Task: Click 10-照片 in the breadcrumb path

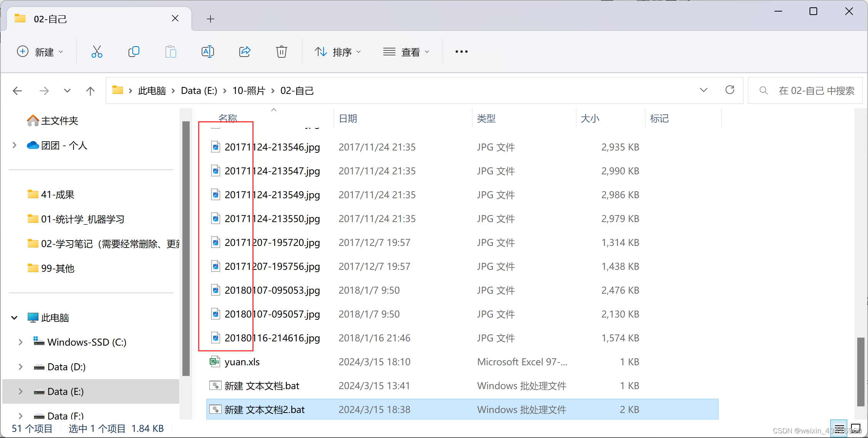Action: [249, 91]
